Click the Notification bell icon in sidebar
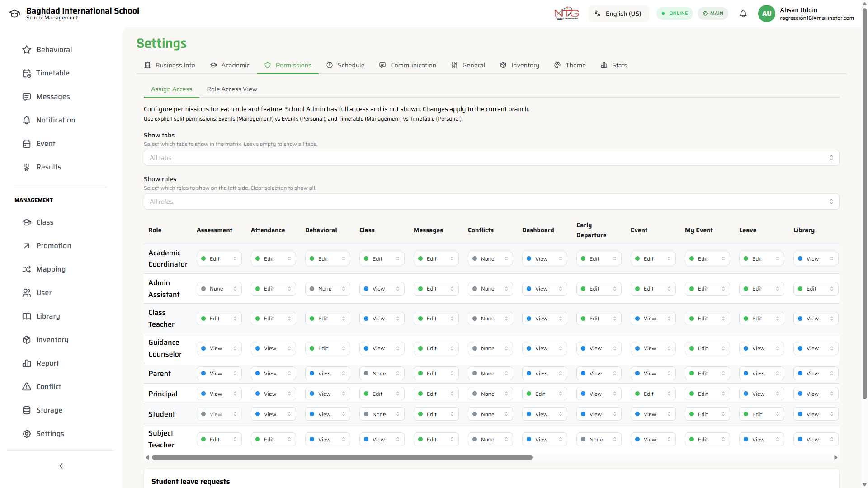This screenshot has height=488, width=868. (27, 120)
